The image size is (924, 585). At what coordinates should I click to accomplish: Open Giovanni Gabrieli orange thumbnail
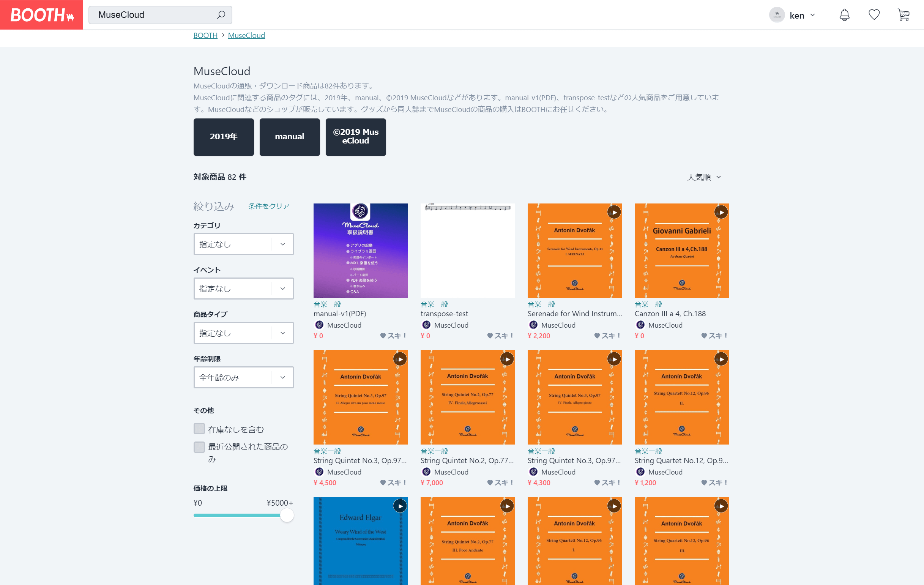pos(682,251)
